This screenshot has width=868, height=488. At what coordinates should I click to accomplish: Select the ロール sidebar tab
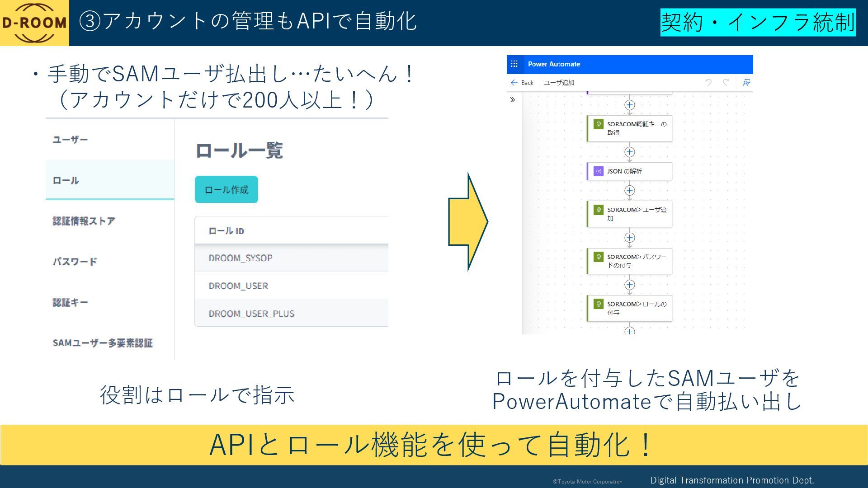coord(110,180)
